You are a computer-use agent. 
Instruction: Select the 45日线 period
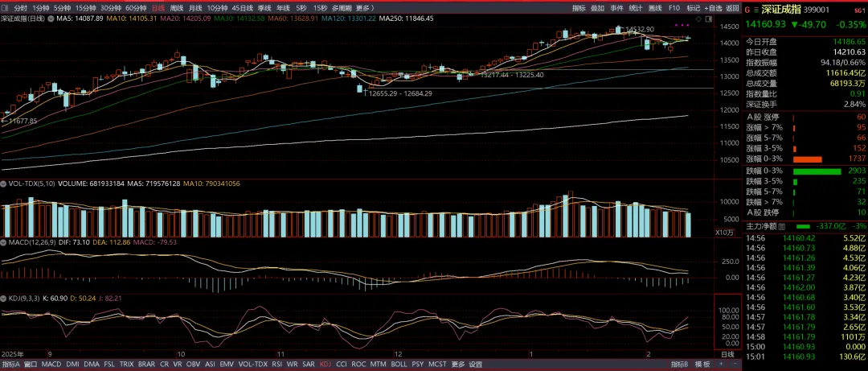(243, 8)
